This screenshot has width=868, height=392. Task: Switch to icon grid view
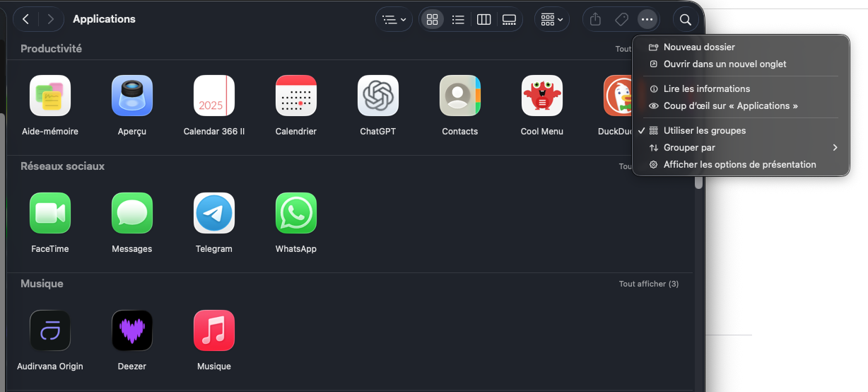pyautogui.click(x=433, y=19)
